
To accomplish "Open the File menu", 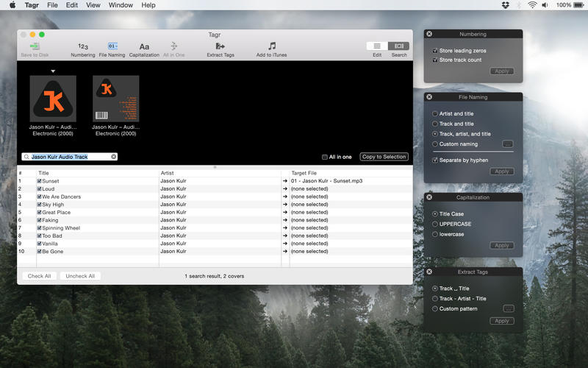I will 52,5.
